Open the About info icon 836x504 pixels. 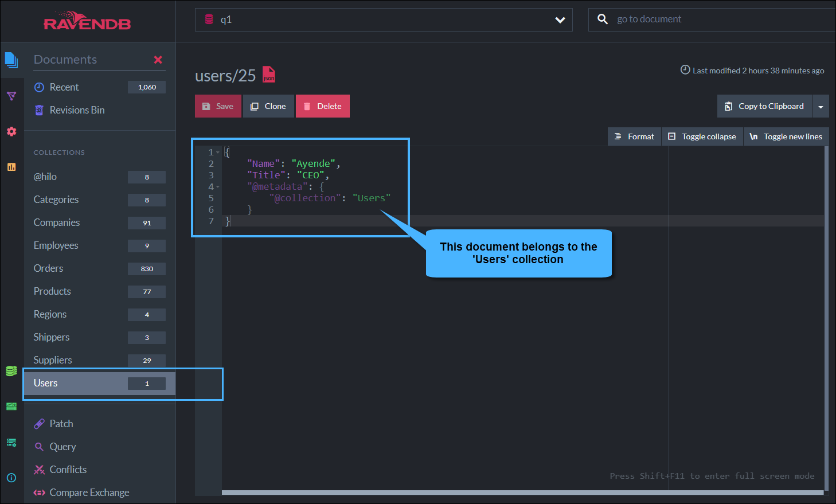[x=11, y=478]
